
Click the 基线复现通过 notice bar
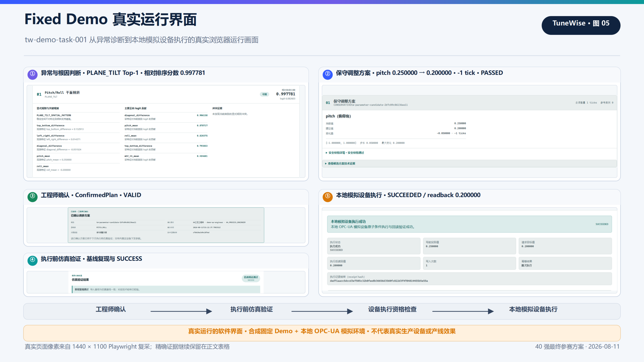click(x=166, y=290)
